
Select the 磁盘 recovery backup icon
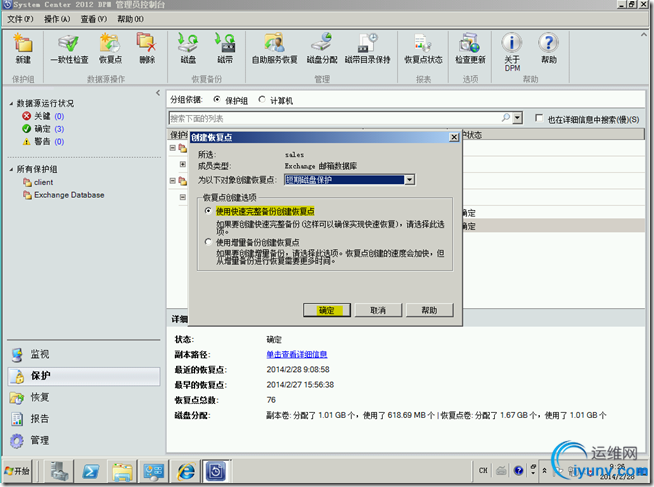[x=188, y=49]
